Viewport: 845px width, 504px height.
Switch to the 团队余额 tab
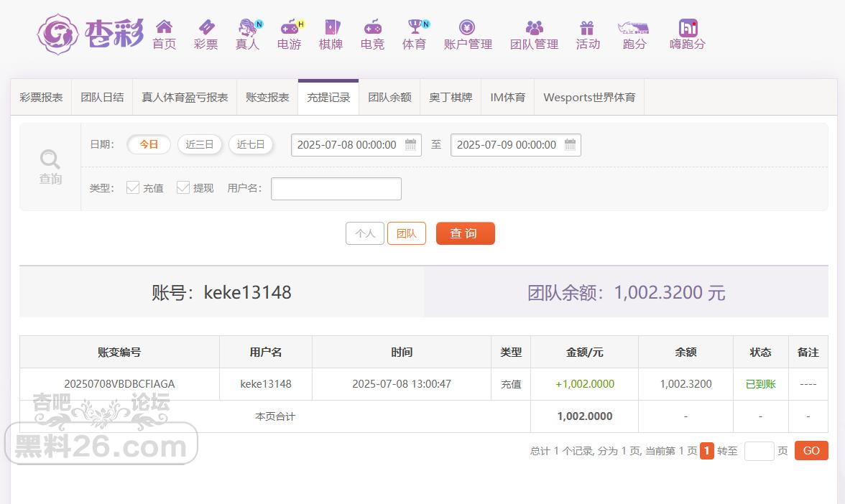coord(389,98)
